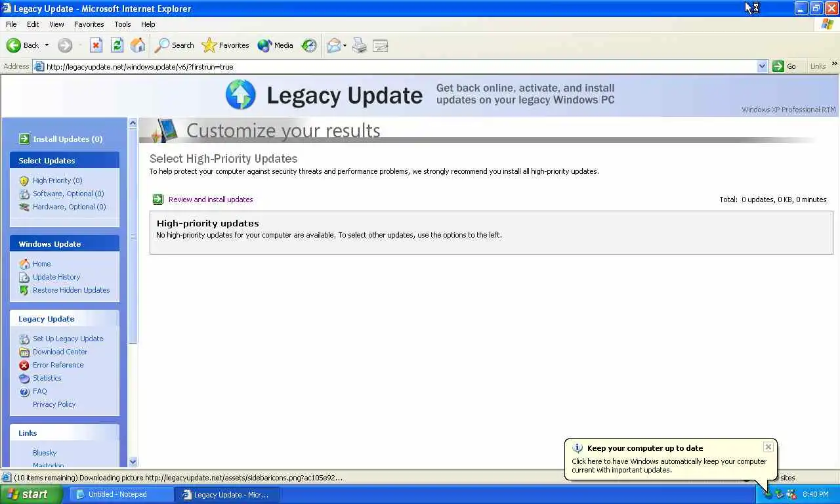Close the Keep your computer up to date balloon
Screen dimensions: 840x504
coord(768,447)
